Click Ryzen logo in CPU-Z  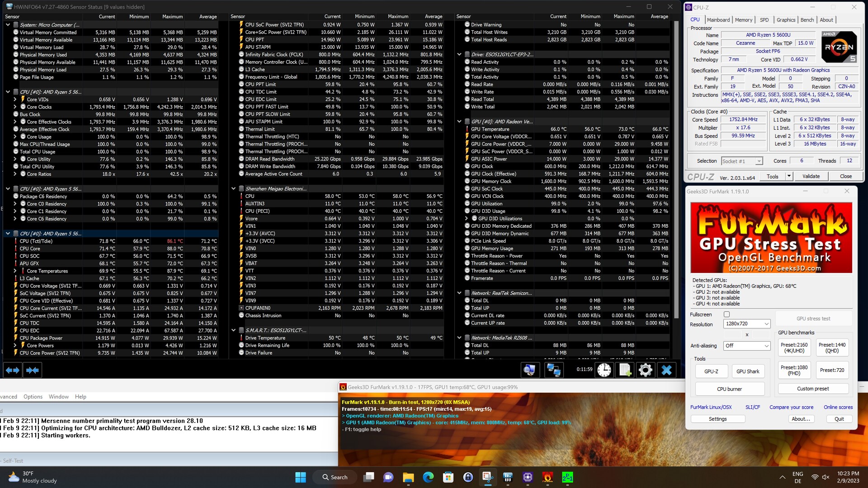pyautogui.click(x=839, y=47)
